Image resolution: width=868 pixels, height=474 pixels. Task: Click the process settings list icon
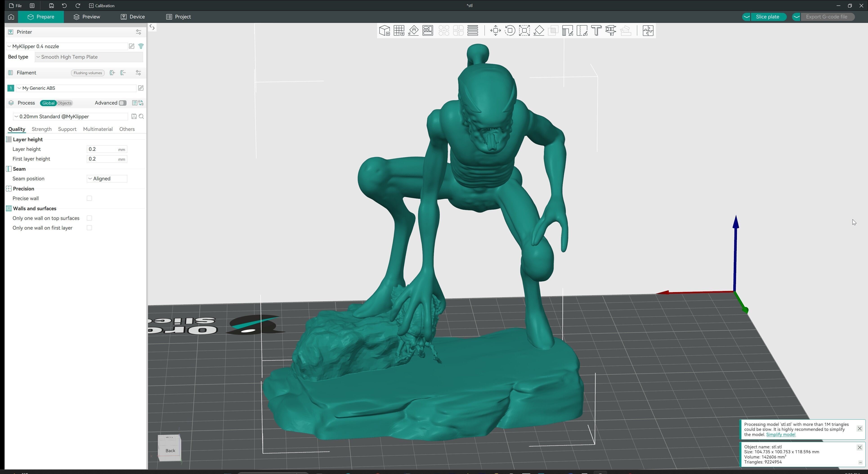point(134,103)
